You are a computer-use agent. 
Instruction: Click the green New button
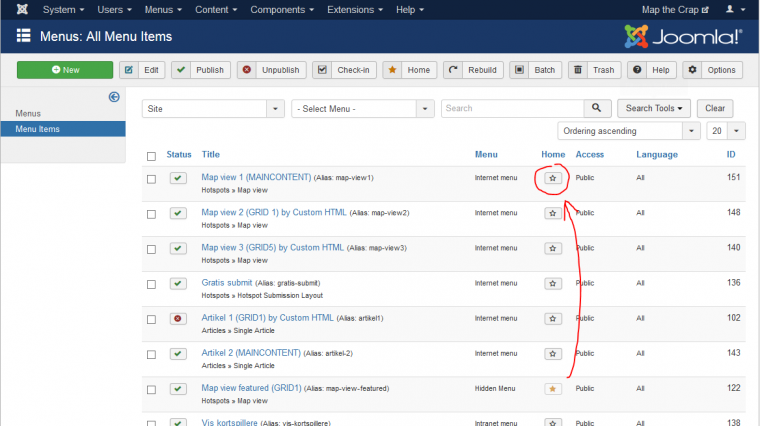[x=65, y=70]
